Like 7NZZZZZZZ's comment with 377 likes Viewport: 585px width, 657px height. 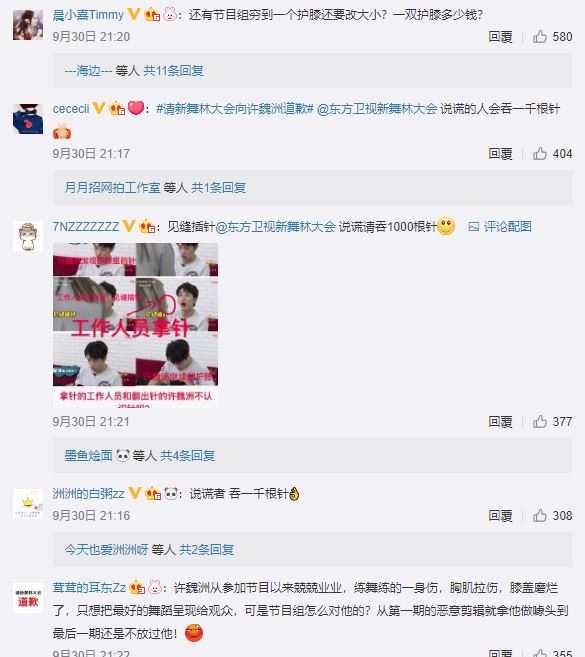540,422
